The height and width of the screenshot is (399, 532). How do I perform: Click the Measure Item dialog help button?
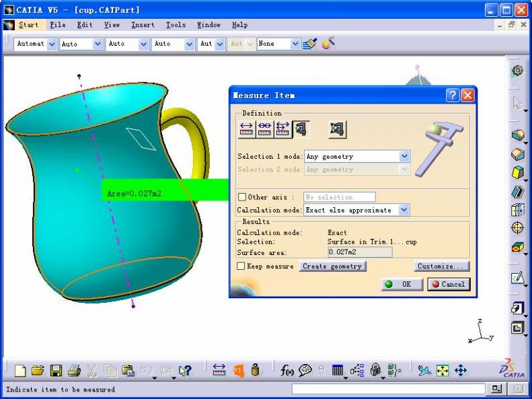(x=453, y=96)
